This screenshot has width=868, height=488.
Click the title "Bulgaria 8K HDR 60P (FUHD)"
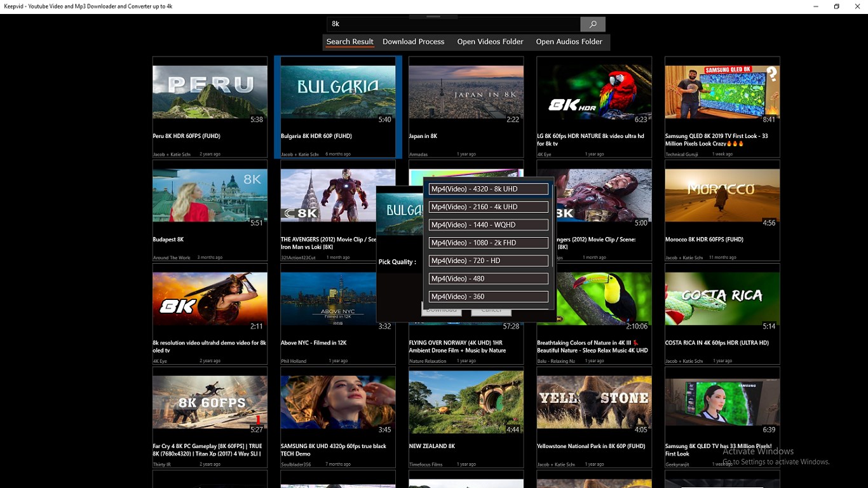[316, 136]
